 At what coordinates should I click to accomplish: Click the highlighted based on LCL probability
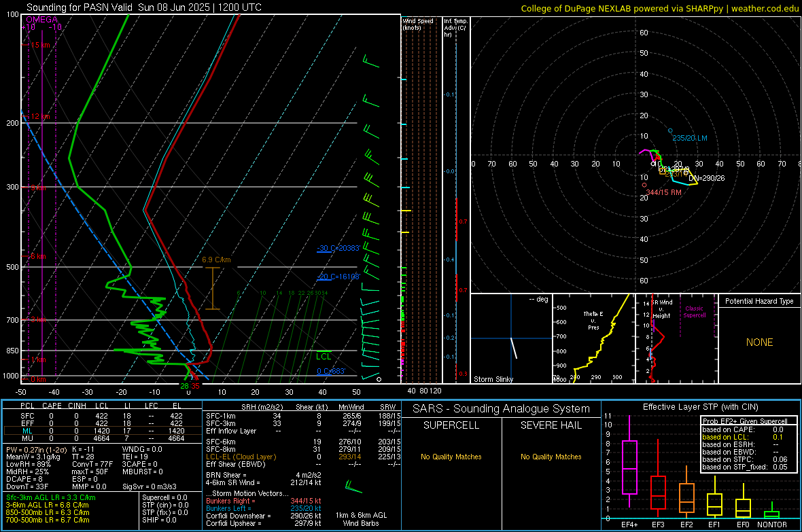[x=743, y=437]
